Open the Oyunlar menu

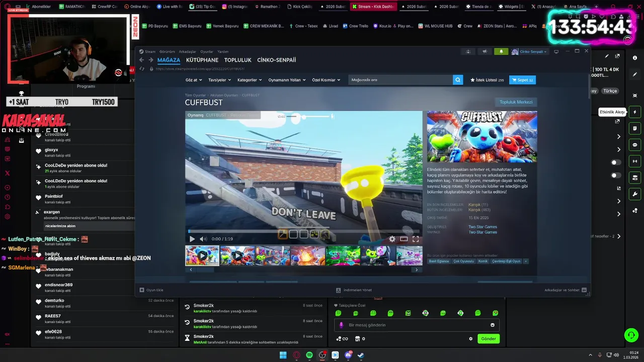[x=207, y=51]
